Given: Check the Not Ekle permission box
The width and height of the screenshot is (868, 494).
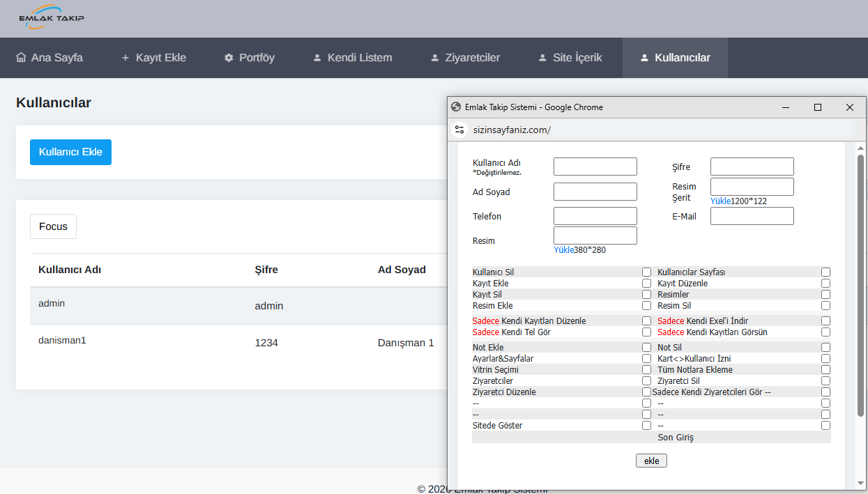Looking at the screenshot, I should click(646, 348).
